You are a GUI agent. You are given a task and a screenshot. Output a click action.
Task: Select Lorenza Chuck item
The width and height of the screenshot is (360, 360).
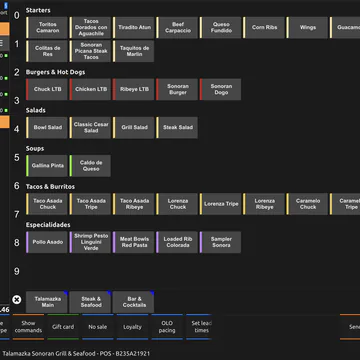[x=177, y=204]
